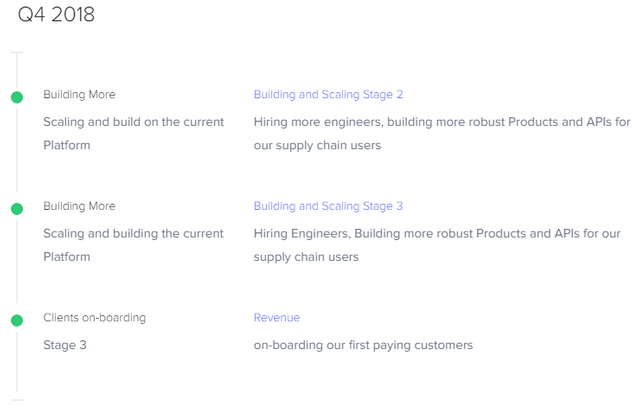Click the vertical timeline line below Q4 2018

[17, 71]
